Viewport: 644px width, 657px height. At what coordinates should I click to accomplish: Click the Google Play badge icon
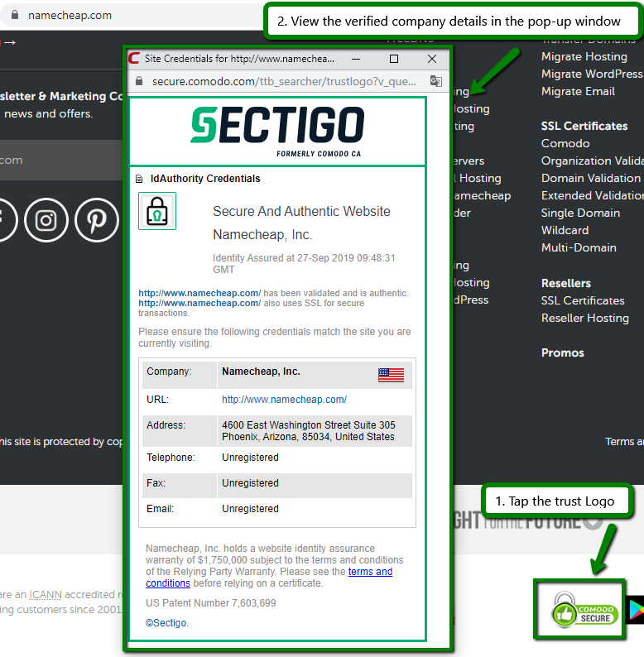click(x=635, y=610)
